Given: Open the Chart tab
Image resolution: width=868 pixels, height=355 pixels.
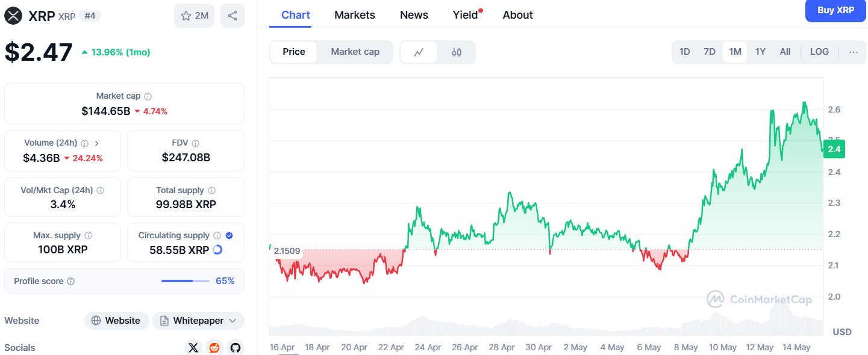Looking at the screenshot, I should click(x=296, y=15).
